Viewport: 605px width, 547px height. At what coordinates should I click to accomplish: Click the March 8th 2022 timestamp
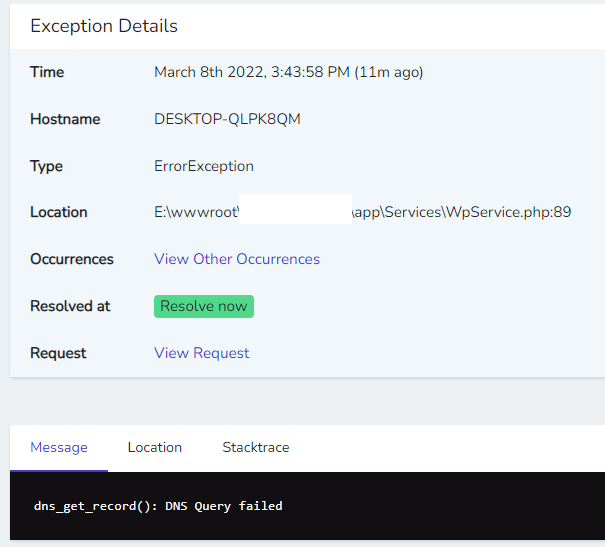click(289, 72)
